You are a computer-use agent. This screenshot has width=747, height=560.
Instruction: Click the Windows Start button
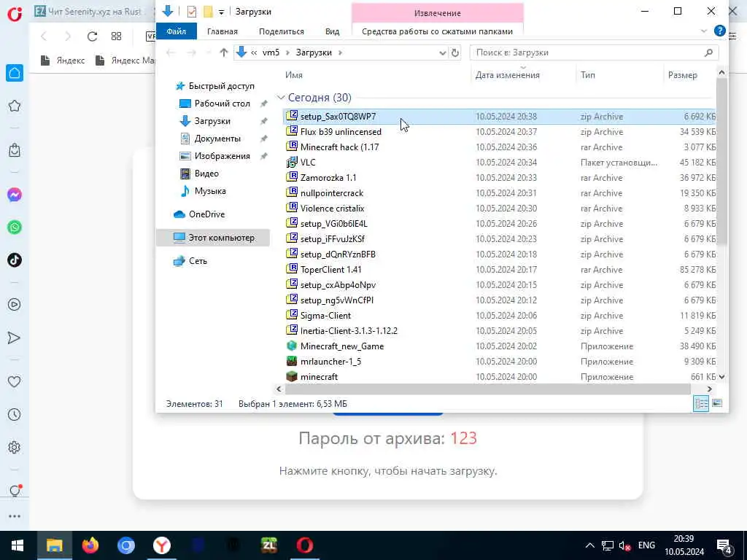click(x=18, y=545)
